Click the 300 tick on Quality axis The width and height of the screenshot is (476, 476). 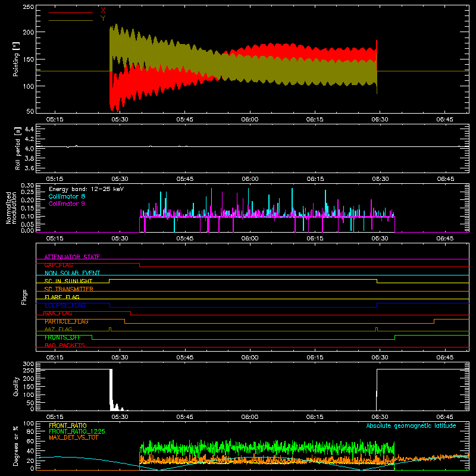(28, 364)
